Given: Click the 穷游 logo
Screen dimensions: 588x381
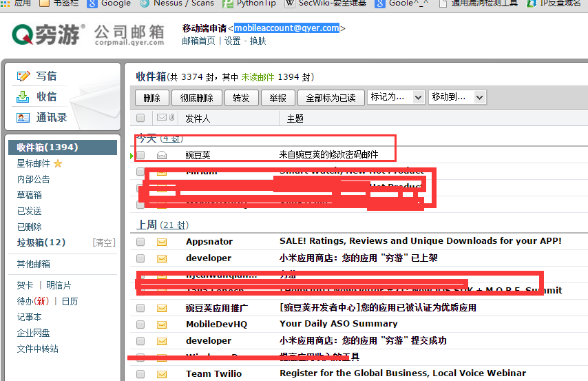Looking at the screenshot, I should tap(48, 34).
